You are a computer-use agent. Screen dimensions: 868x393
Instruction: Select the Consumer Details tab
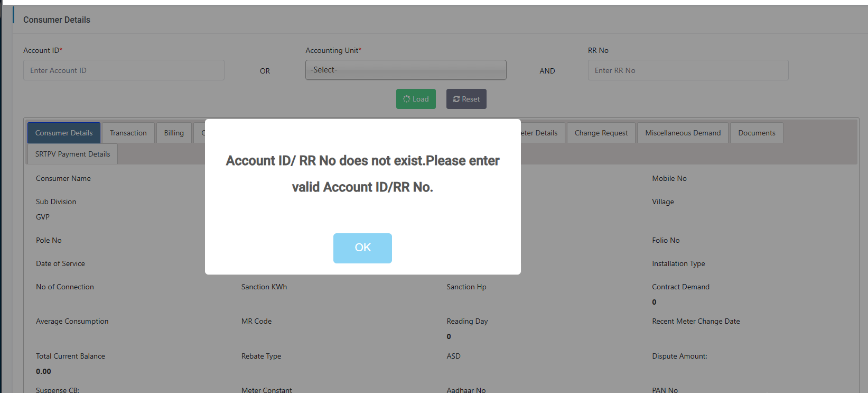64,133
